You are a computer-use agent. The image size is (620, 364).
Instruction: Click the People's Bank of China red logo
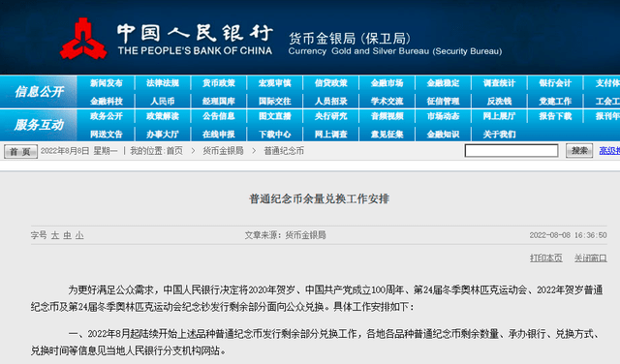click(x=83, y=39)
